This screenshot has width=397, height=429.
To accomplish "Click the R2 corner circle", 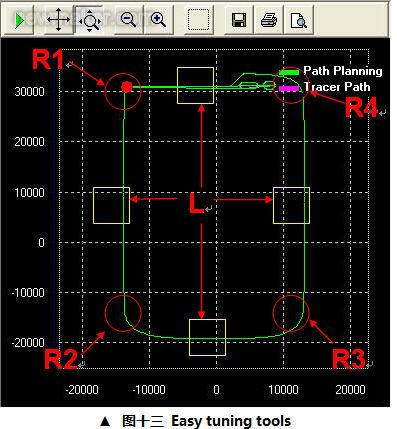I will pyautogui.click(x=123, y=313).
